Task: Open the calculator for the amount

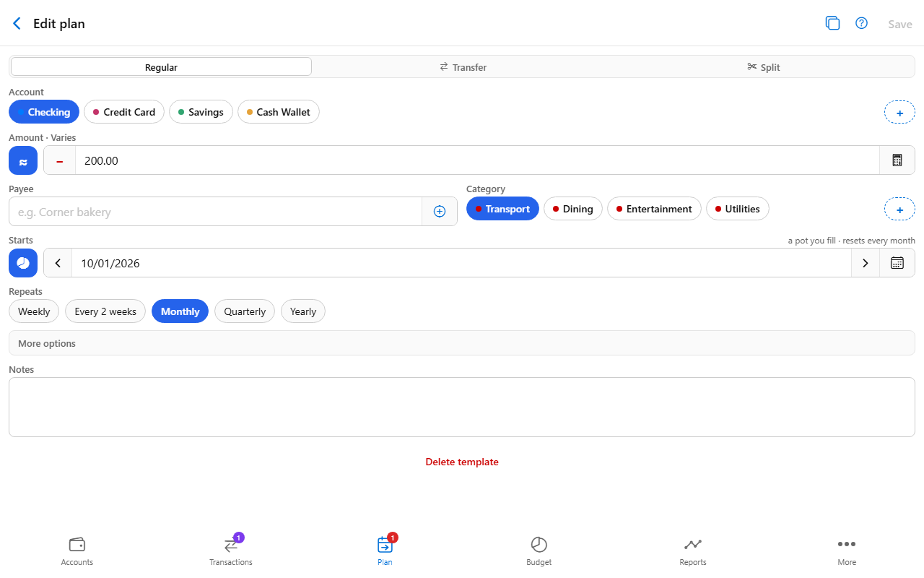Action: pyautogui.click(x=897, y=160)
